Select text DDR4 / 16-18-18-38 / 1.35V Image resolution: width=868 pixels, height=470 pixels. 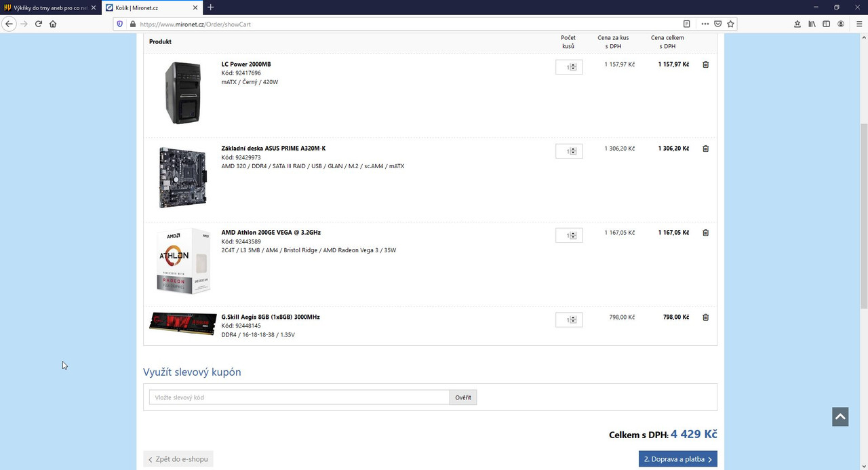point(258,335)
